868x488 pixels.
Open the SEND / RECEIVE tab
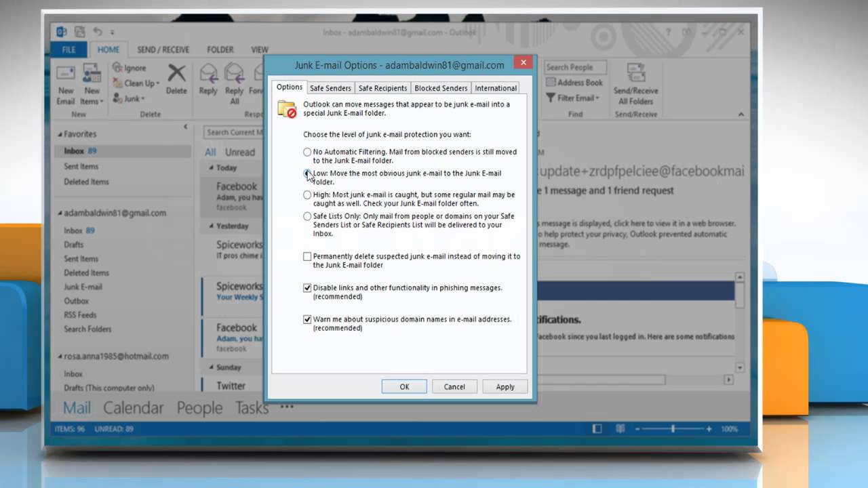click(163, 49)
